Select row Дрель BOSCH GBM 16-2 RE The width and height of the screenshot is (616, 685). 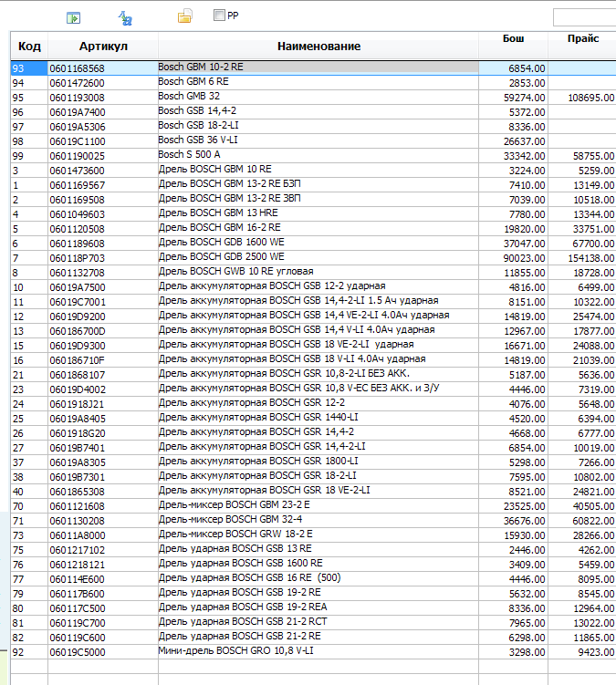click(313, 228)
